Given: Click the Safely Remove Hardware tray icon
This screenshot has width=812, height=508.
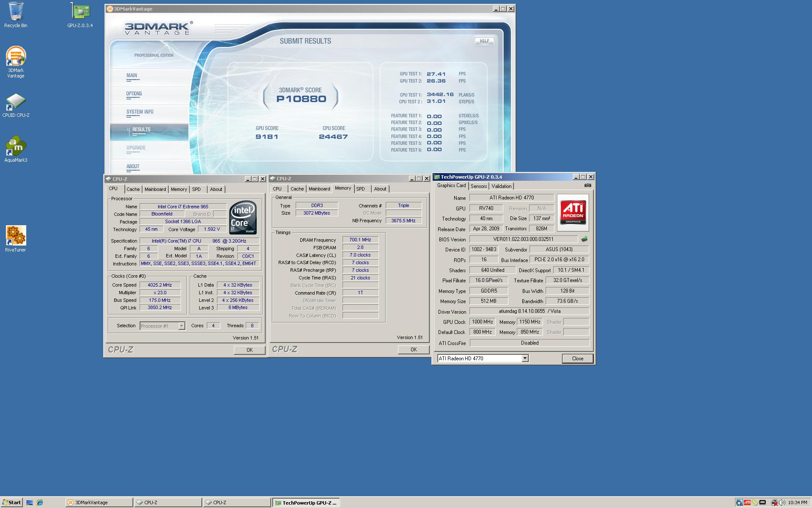Looking at the screenshot, I should [755, 502].
